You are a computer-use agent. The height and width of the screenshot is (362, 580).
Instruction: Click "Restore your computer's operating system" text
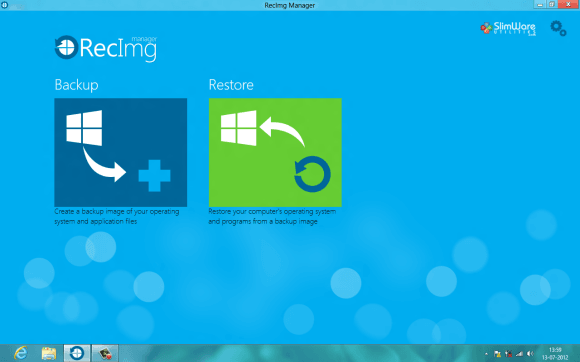[272, 216]
